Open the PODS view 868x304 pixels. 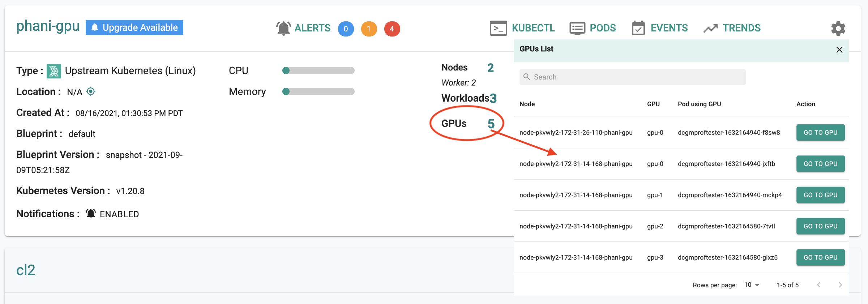point(603,28)
